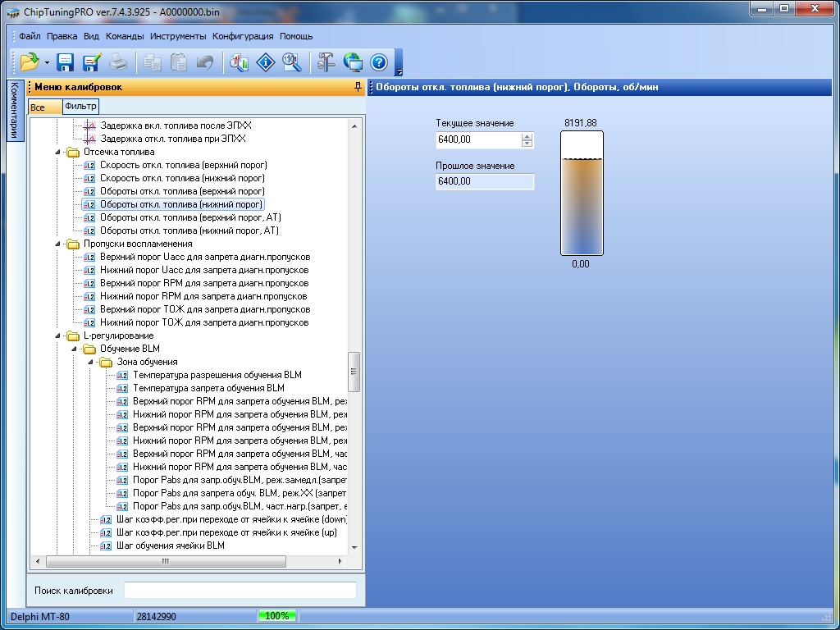Open the dropdown arrow beside open folder
Image resolution: width=840 pixels, height=630 pixels.
point(47,63)
